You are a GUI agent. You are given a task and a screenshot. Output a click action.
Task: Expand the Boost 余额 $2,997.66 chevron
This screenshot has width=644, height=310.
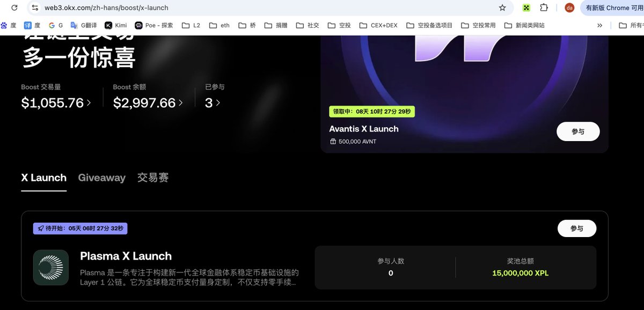click(x=181, y=102)
